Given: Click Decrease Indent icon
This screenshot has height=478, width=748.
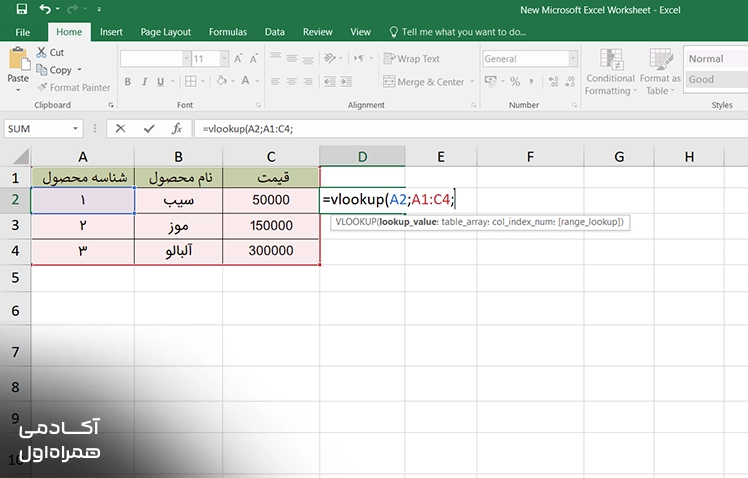Looking at the screenshot, I should point(330,82).
